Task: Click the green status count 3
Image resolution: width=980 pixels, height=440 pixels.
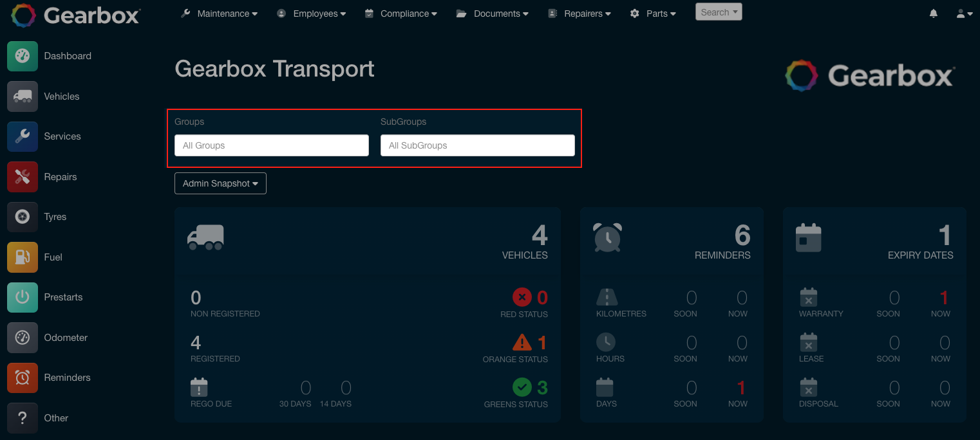Action: 542,388
